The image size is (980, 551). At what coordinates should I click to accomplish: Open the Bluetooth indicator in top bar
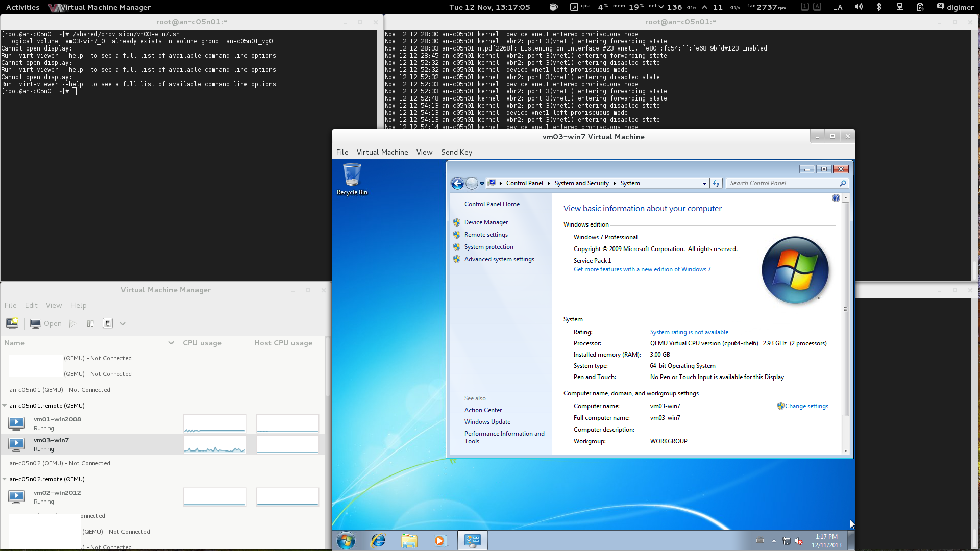879,7
